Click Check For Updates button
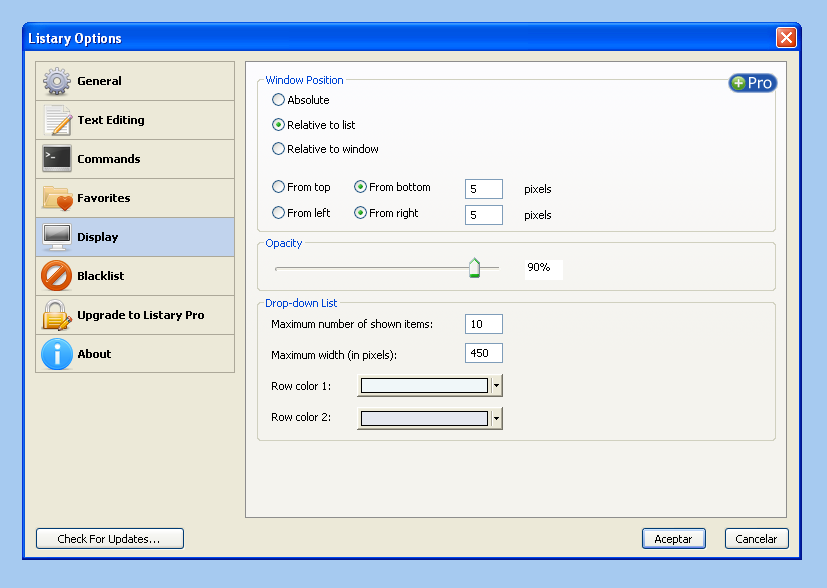The height and width of the screenshot is (588, 827). (x=110, y=539)
